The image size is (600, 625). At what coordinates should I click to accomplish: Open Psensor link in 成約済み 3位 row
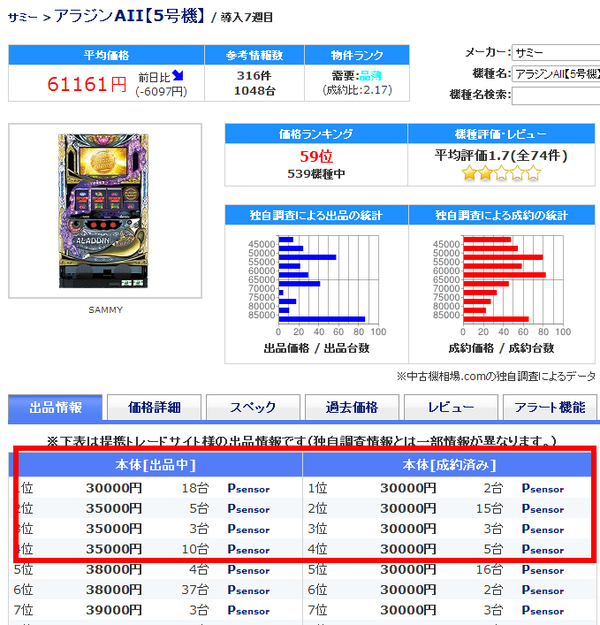point(543,529)
